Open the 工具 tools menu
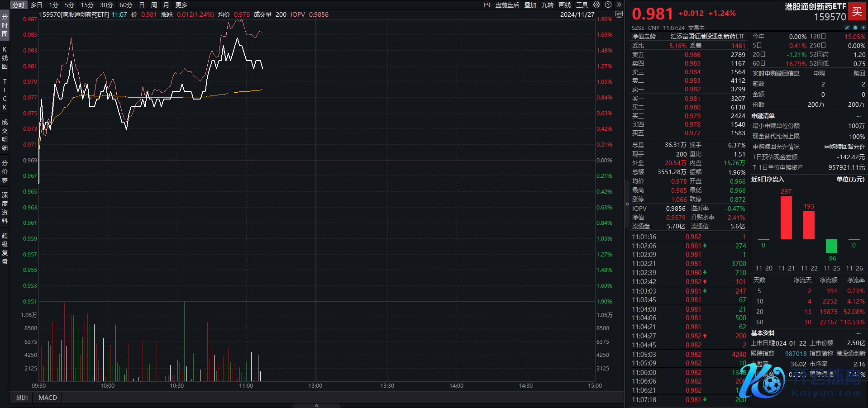The width and height of the screenshot is (868, 408). coord(582,5)
